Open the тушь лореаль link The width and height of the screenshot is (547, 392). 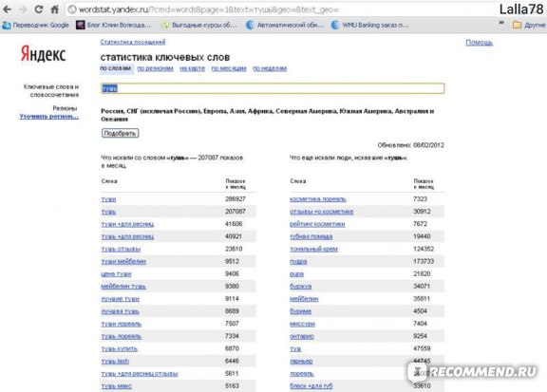121,337
